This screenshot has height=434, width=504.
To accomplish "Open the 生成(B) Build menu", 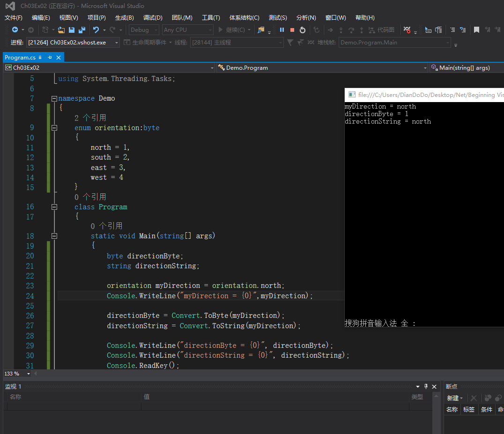I will [125, 18].
